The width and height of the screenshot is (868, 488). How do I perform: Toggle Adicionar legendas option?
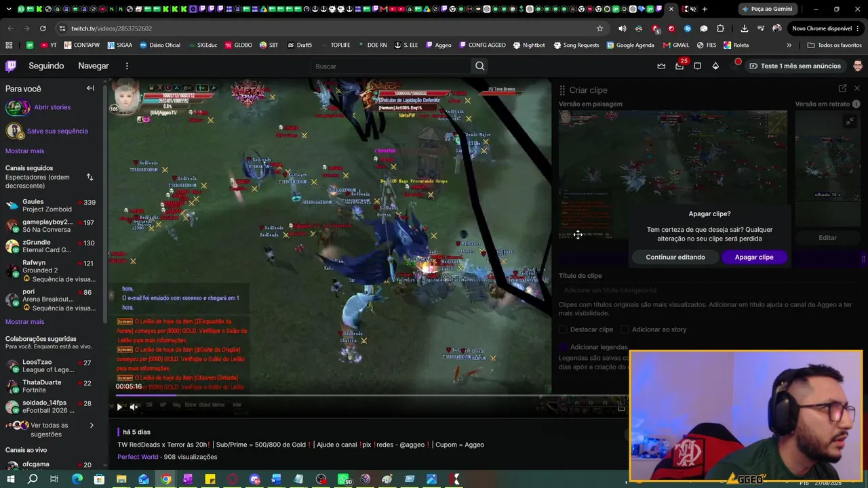(563, 347)
